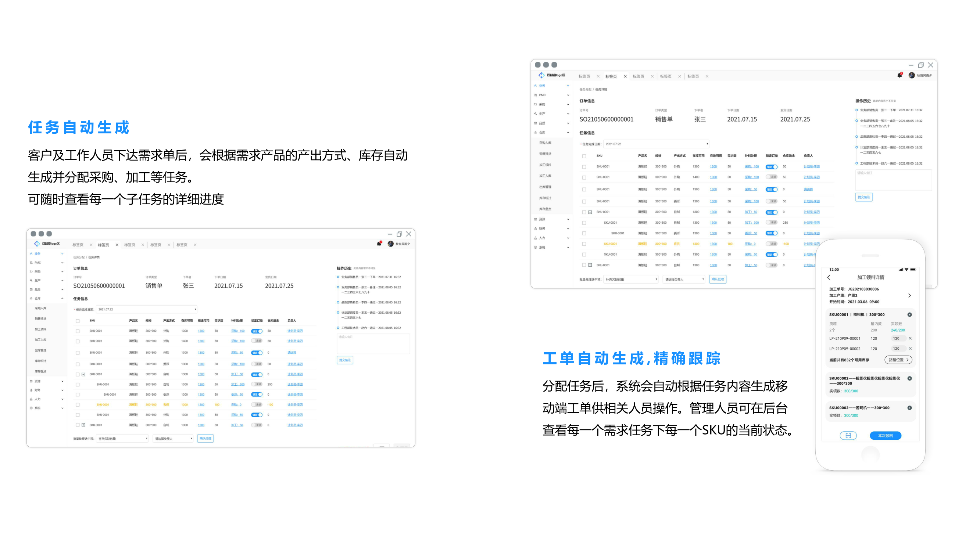Select 采购入库 sidebar item in larger window
This screenshot has width=980, height=551.
pos(545,143)
